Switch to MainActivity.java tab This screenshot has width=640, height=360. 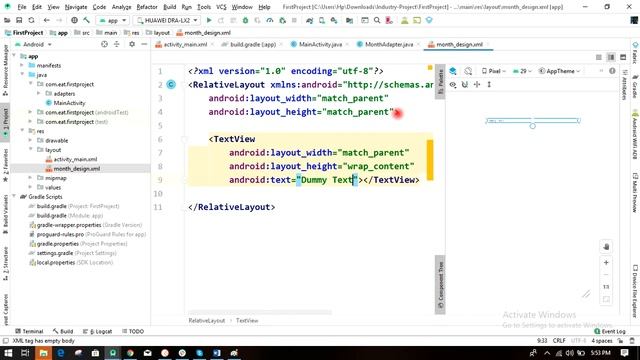pyautogui.click(x=320, y=44)
